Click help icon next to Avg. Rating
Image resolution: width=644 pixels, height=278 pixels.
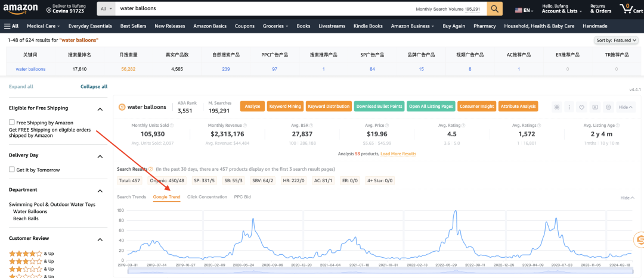[463, 126]
